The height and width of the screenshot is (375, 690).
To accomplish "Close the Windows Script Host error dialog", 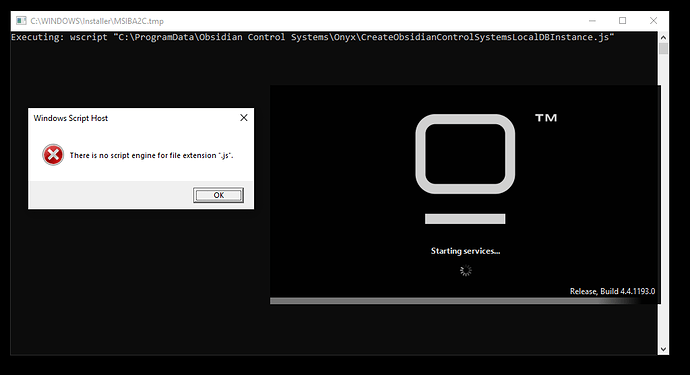I will pyautogui.click(x=244, y=118).
